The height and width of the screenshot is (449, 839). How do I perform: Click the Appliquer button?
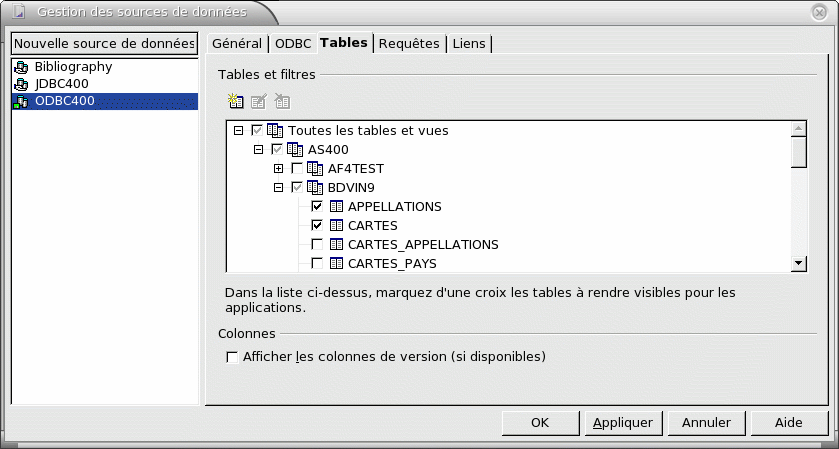[623, 423]
